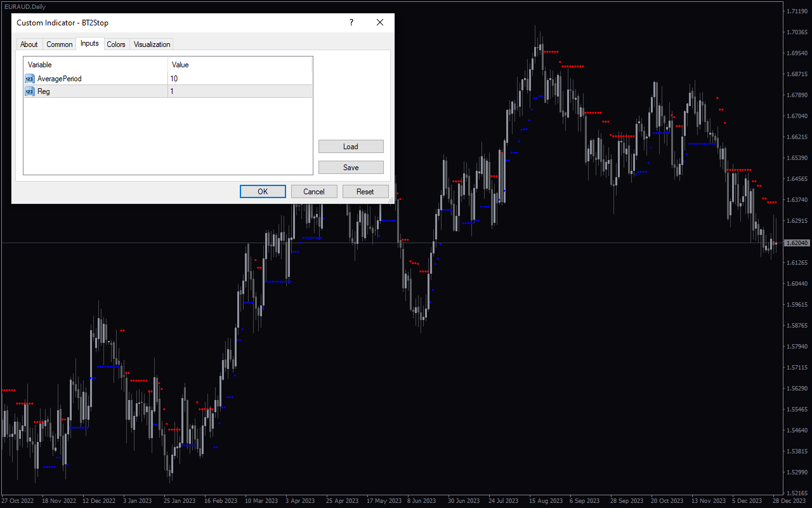Select the AveragePeriod value 10 cell
This screenshot has height=508, width=812.
(x=240, y=79)
